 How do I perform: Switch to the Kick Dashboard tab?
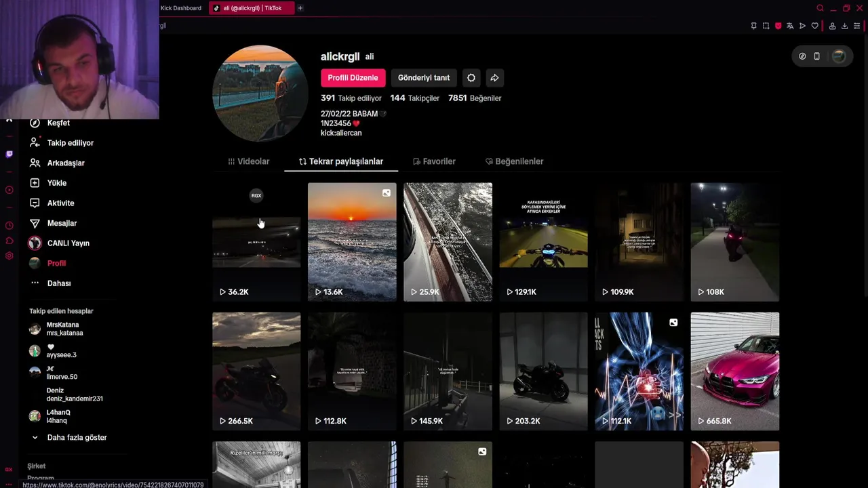click(x=180, y=8)
